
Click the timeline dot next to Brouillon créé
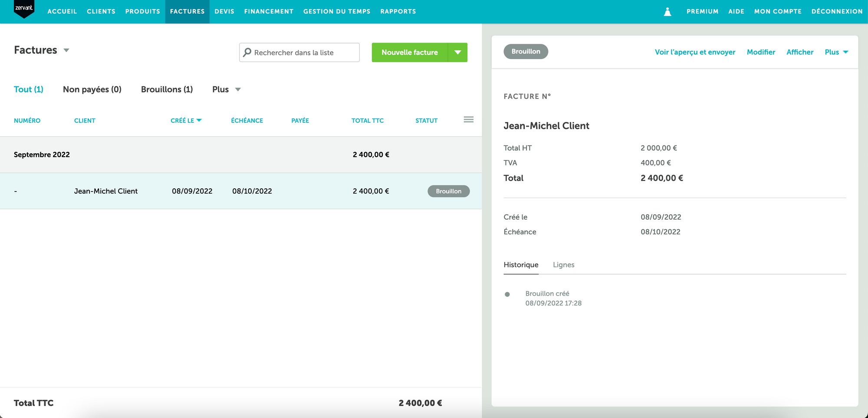507,294
